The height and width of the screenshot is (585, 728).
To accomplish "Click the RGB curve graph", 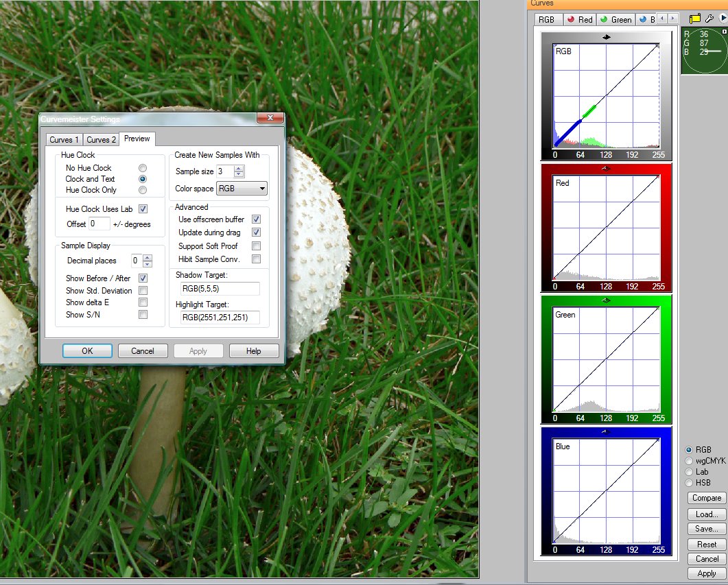I will tap(607, 96).
